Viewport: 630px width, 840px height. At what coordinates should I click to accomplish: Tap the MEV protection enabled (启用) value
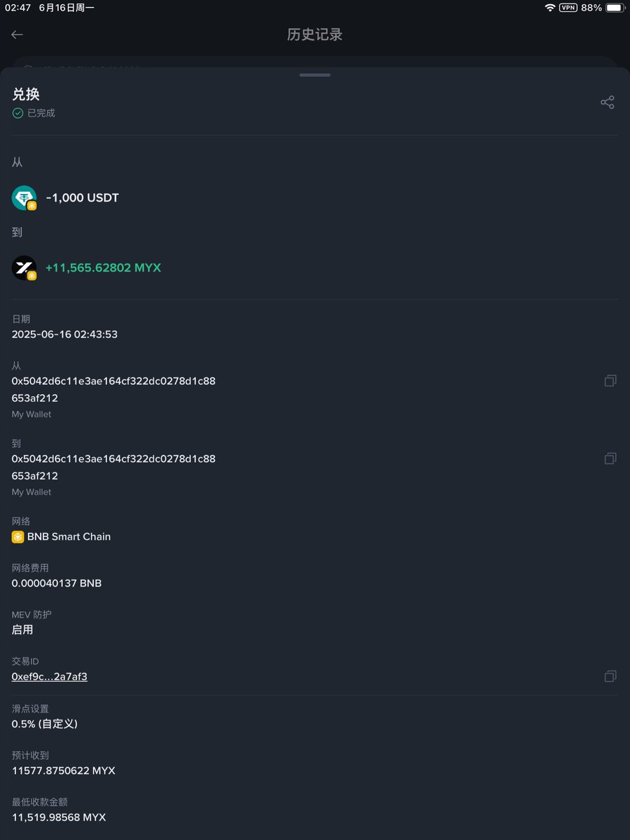[22, 629]
